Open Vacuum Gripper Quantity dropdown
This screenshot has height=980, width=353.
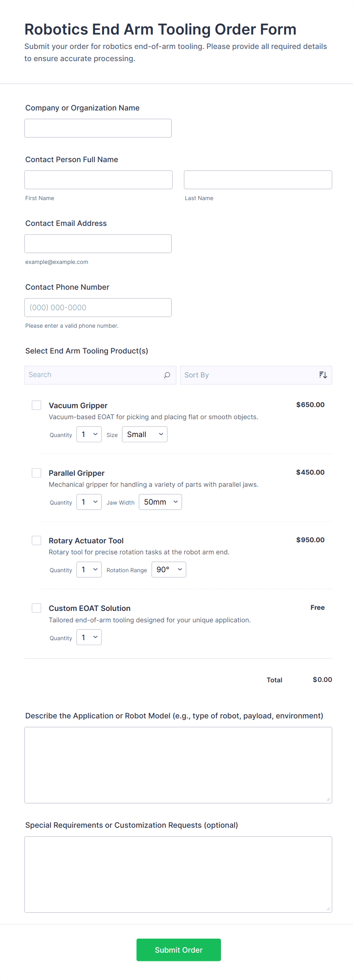tap(89, 434)
